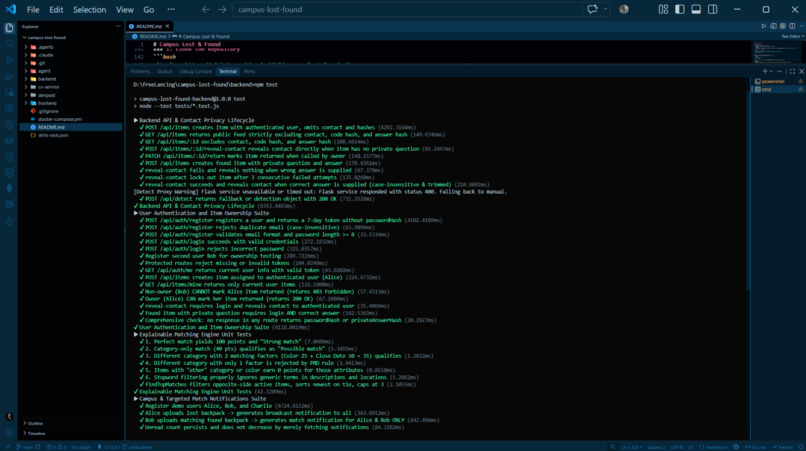Open the Extensions view
The image size is (806, 451).
pos(9,109)
